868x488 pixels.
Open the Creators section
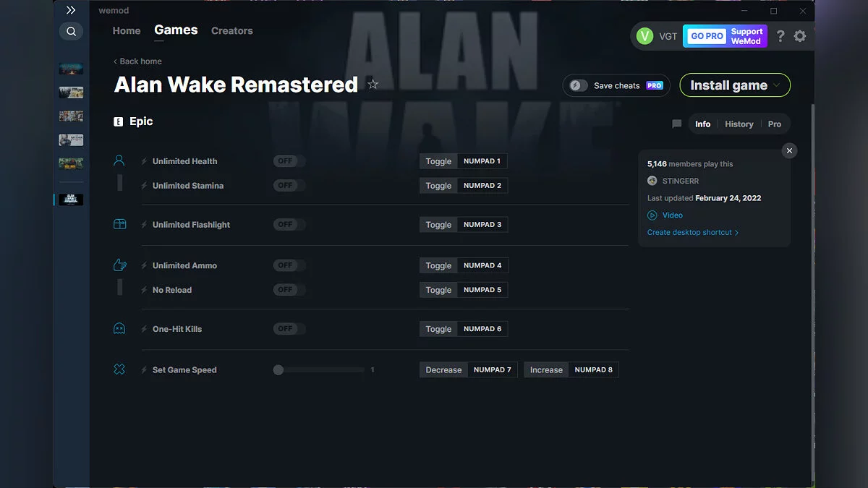coord(231,30)
